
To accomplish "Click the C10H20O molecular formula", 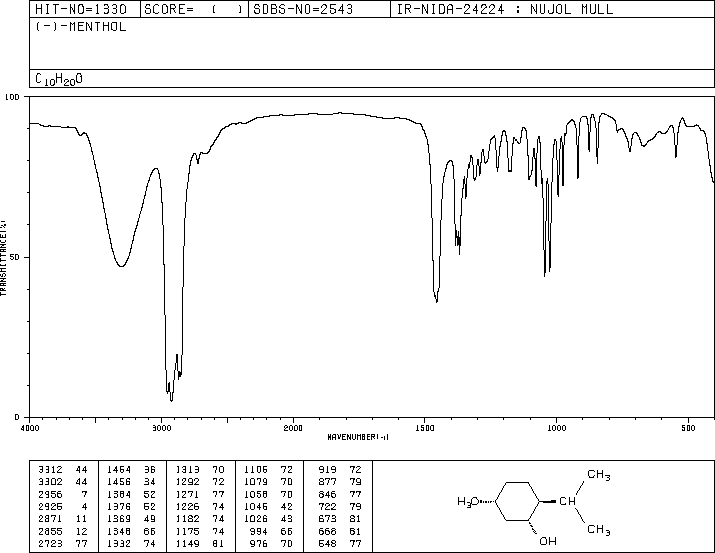I will coord(59,79).
